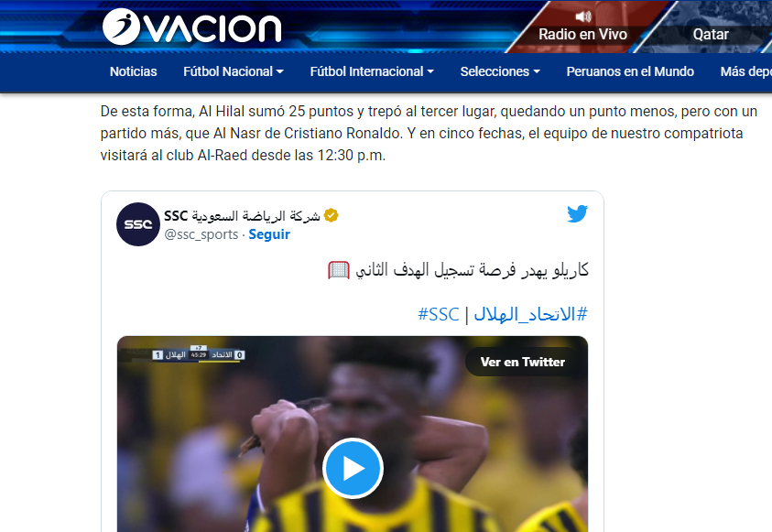This screenshot has height=532, width=772.
Task: Open Peruanos en el Mundo section
Action: pos(630,71)
